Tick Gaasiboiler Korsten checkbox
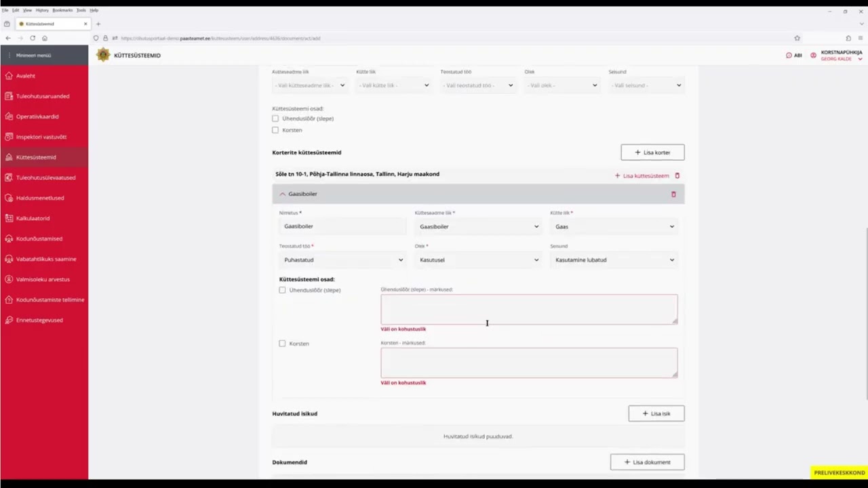868x488 pixels. (282, 344)
